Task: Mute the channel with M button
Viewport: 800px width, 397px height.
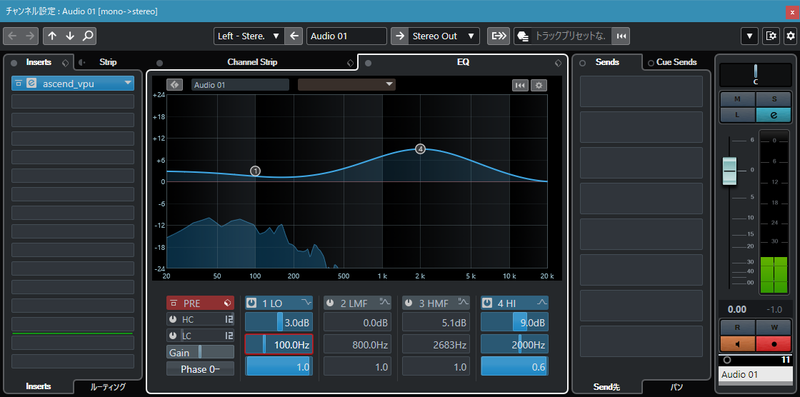Action: tap(737, 99)
